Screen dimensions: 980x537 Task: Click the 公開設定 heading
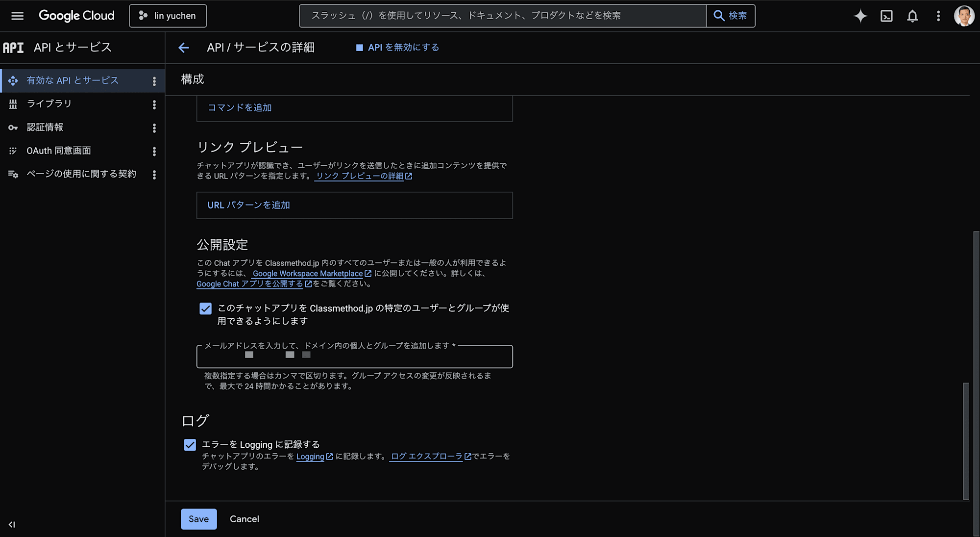coord(222,245)
